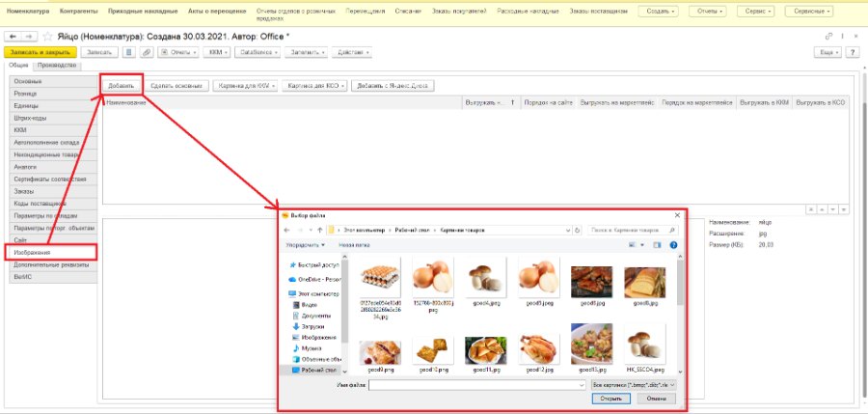Expand the Действия dropdown

tap(352, 52)
